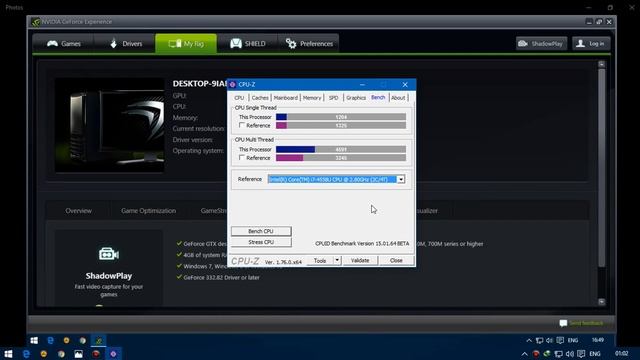Click the volume icon on the 16:49 taskbar
The height and width of the screenshot is (360, 640).
click(x=549, y=340)
